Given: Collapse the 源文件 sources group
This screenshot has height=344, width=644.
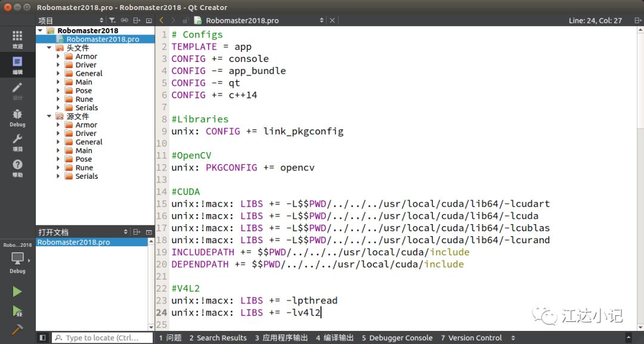Looking at the screenshot, I should [x=49, y=116].
